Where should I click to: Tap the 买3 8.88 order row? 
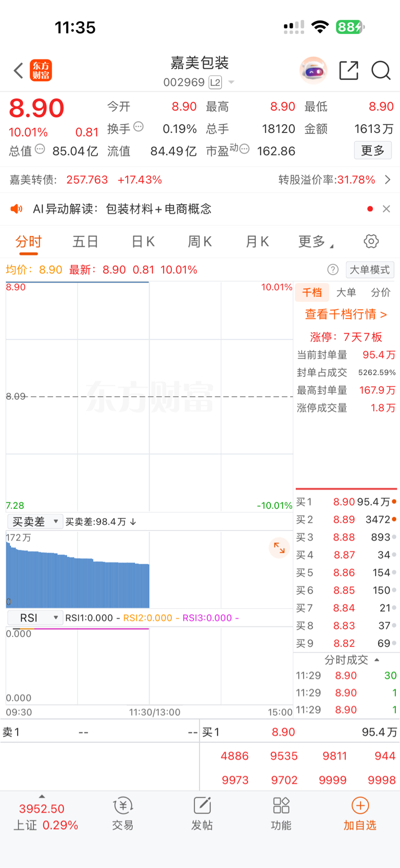(x=346, y=537)
